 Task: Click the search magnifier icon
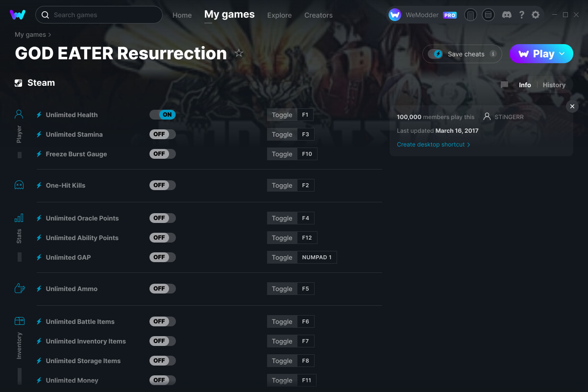45,15
